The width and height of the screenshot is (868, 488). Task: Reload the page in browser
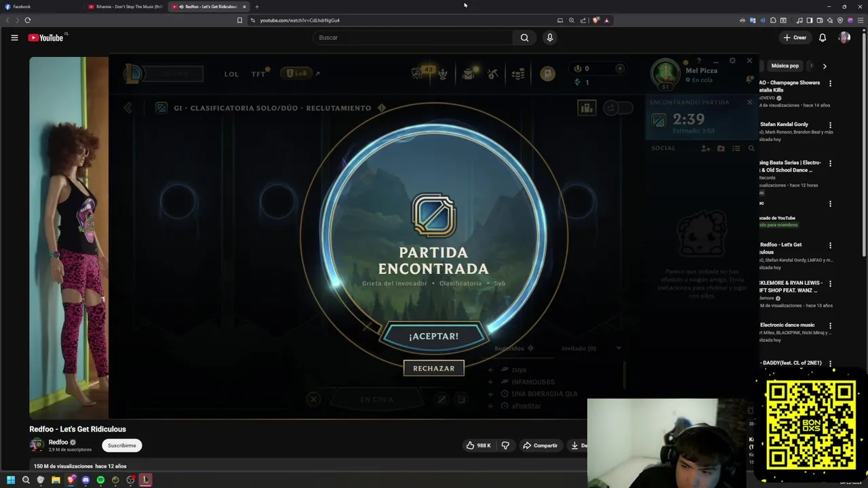pos(28,20)
